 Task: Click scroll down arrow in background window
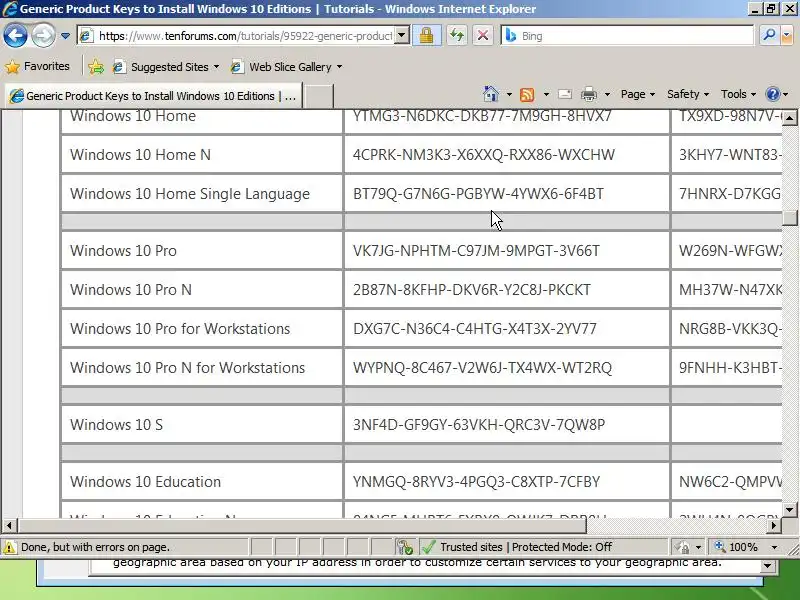click(x=768, y=565)
